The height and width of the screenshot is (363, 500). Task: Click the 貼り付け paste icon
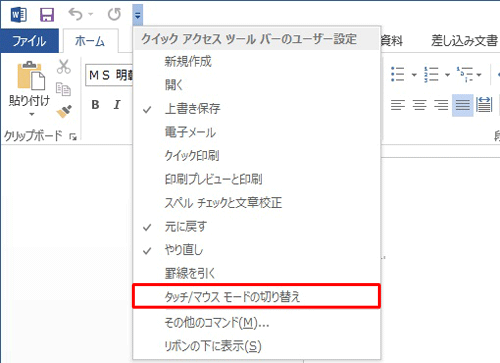(x=31, y=75)
